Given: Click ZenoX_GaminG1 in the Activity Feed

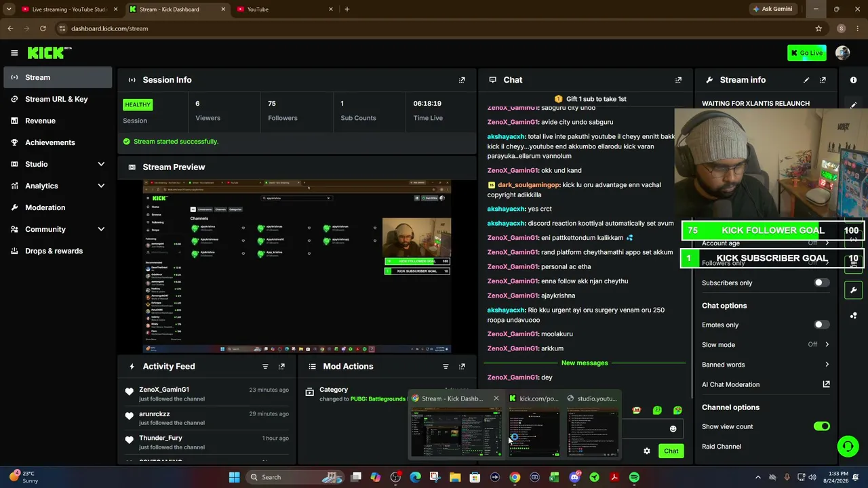Looking at the screenshot, I should [x=164, y=390].
